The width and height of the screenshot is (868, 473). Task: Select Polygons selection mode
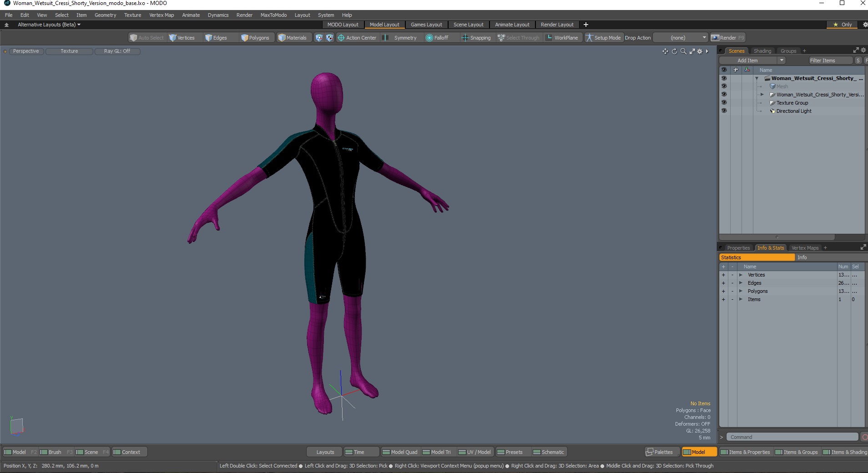tap(255, 38)
